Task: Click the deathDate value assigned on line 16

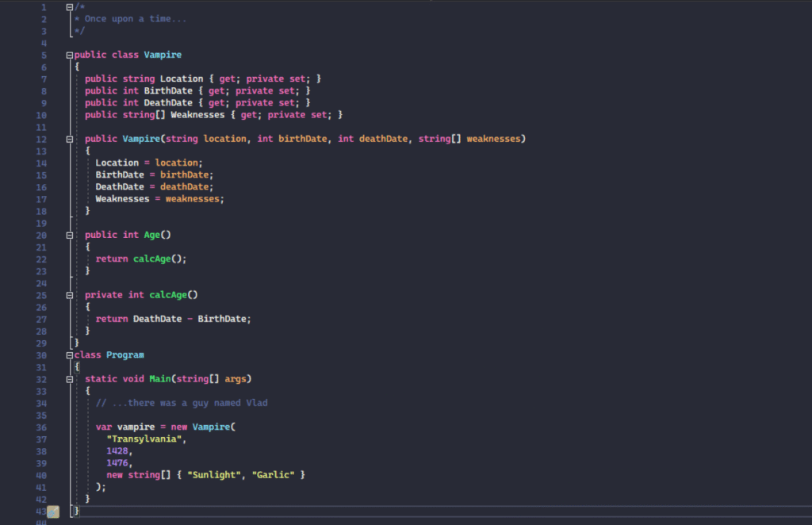Action: [x=184, y=187]
